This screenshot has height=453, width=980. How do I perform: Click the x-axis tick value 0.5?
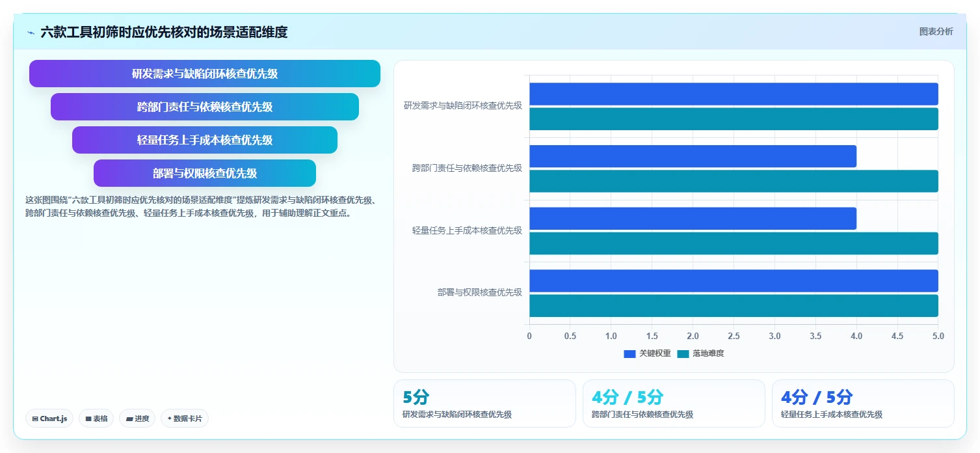570,336
